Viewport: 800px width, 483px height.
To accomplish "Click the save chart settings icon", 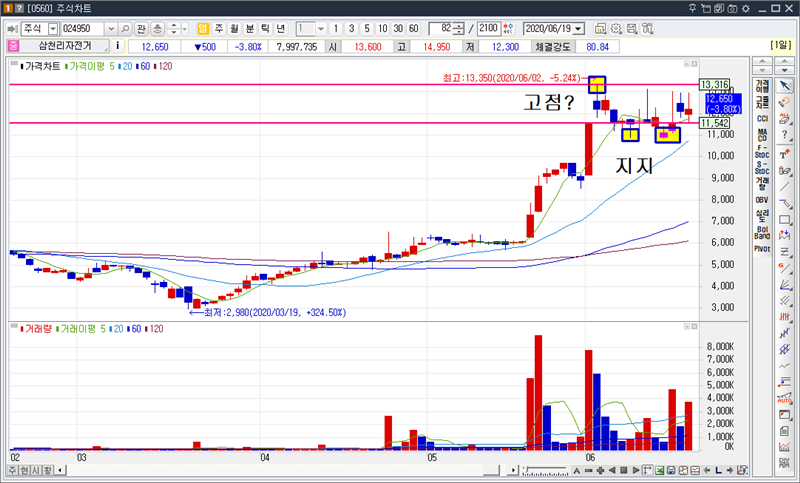I will 632,29.
